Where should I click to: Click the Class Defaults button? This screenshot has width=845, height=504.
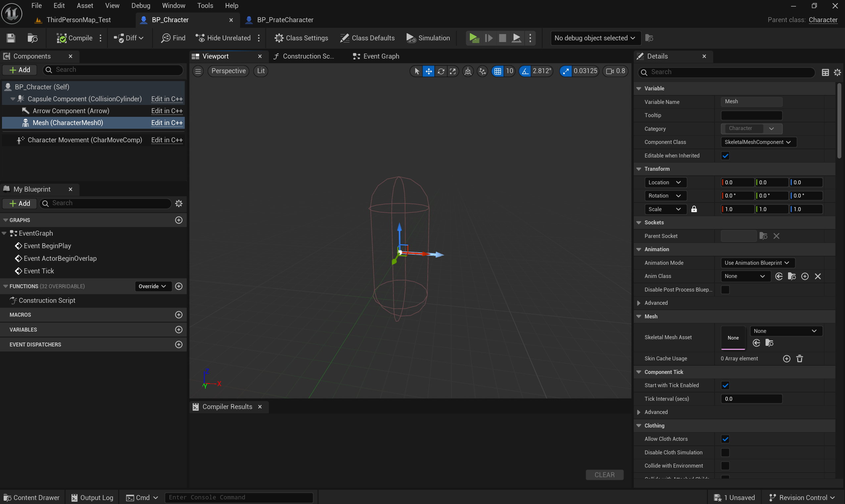367,38
